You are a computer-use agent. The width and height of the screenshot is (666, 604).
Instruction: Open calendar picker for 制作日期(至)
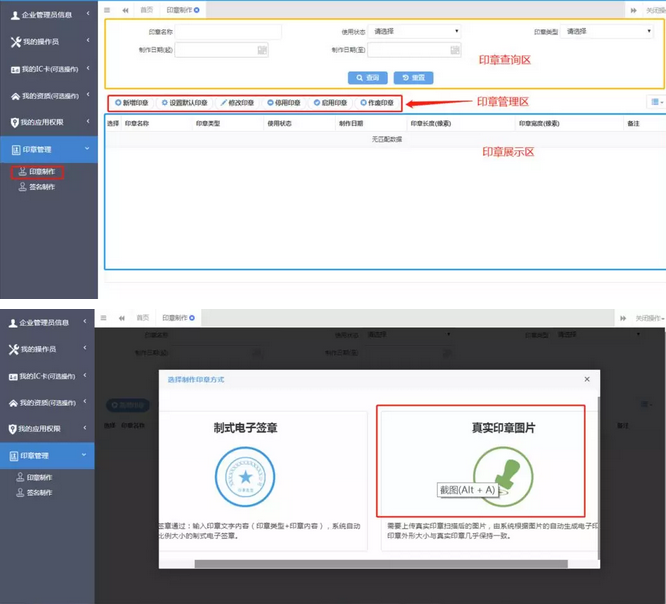click(x=456, y=49)
